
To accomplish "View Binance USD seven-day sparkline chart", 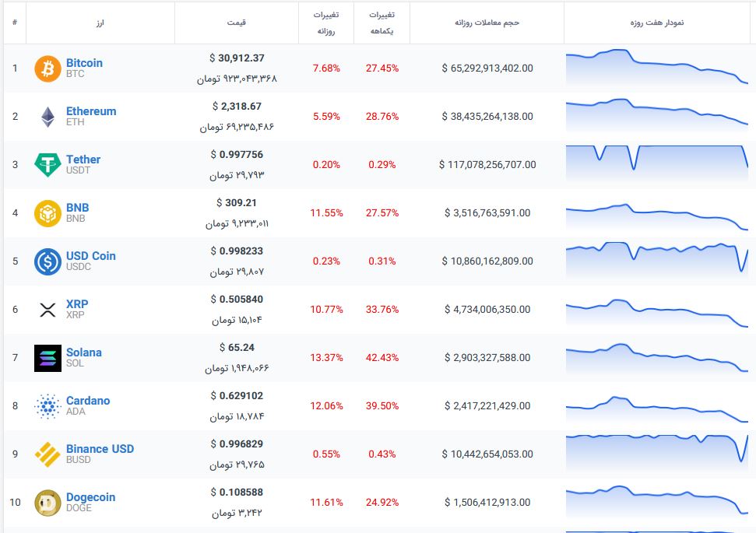I will 657,454.
